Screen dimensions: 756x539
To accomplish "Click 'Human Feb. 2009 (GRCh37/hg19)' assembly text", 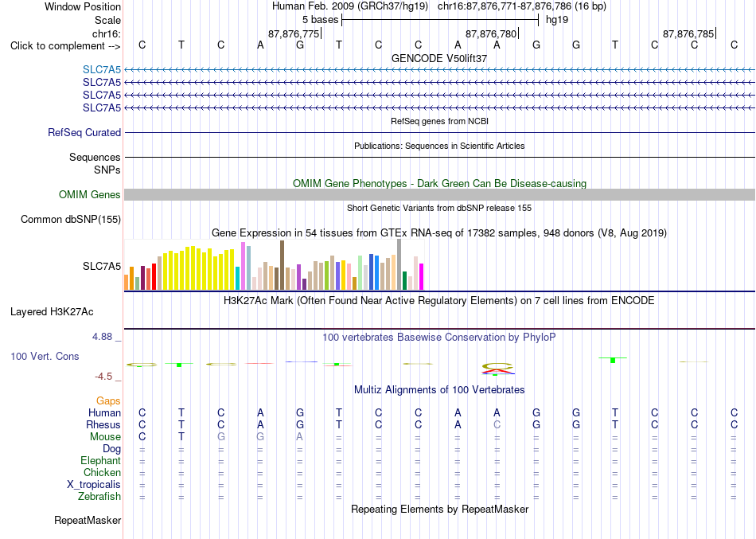I will (350, 6).
